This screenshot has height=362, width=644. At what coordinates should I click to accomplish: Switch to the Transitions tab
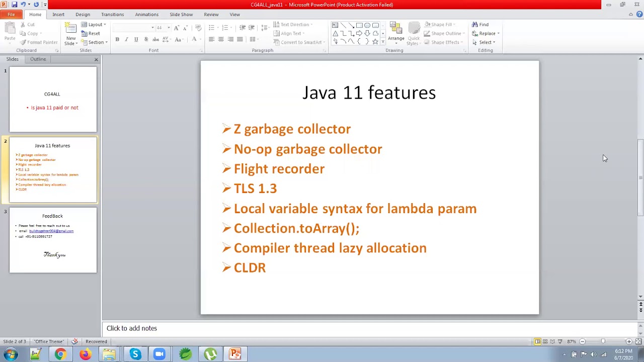[x=112, y=15]
